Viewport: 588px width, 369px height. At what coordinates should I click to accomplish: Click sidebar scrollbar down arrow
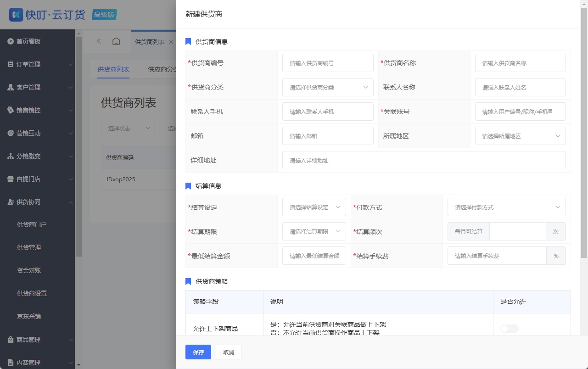78,365
